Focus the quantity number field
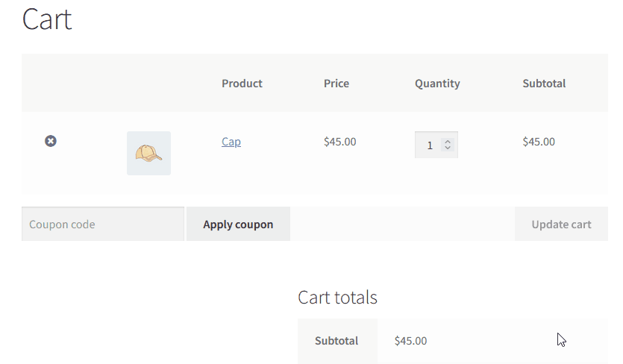Image resolution: width=623 pixels, height=364 pixels. (436, 145)
